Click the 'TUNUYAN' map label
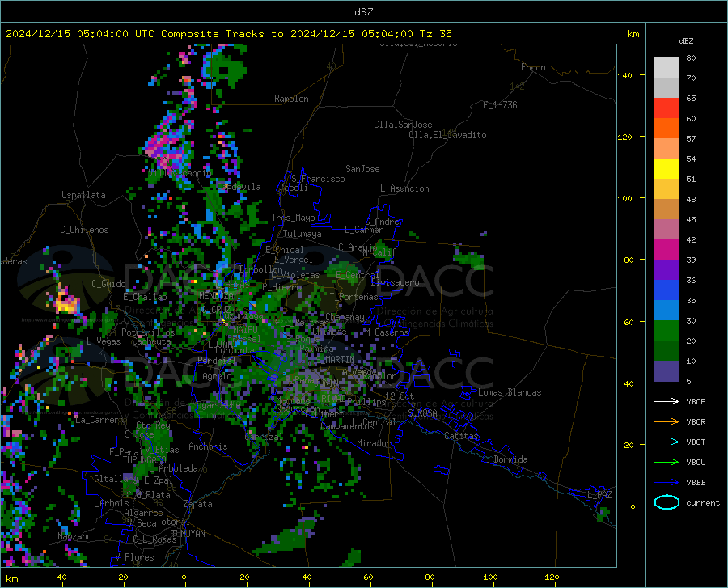This screenshot has height=588, width=728. pos(188,534)
